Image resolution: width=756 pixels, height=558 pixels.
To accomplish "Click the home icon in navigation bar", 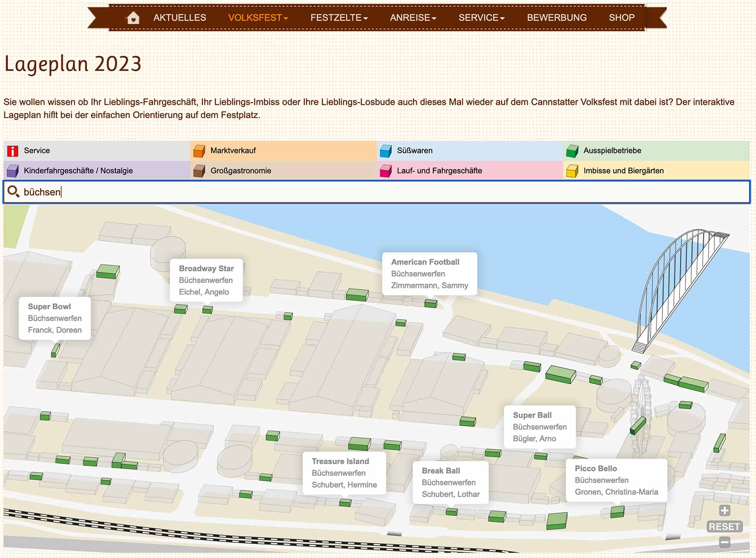I will point(133,18).
